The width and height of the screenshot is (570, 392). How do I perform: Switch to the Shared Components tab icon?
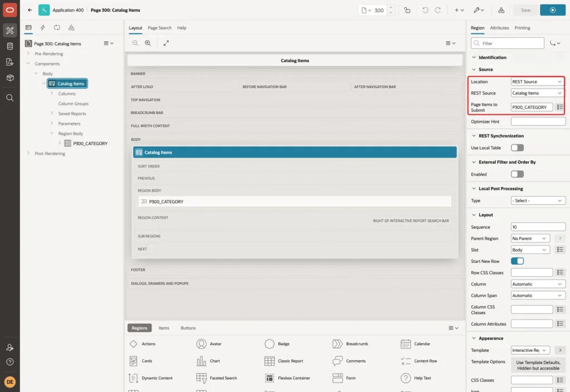(x=71, y=28)
